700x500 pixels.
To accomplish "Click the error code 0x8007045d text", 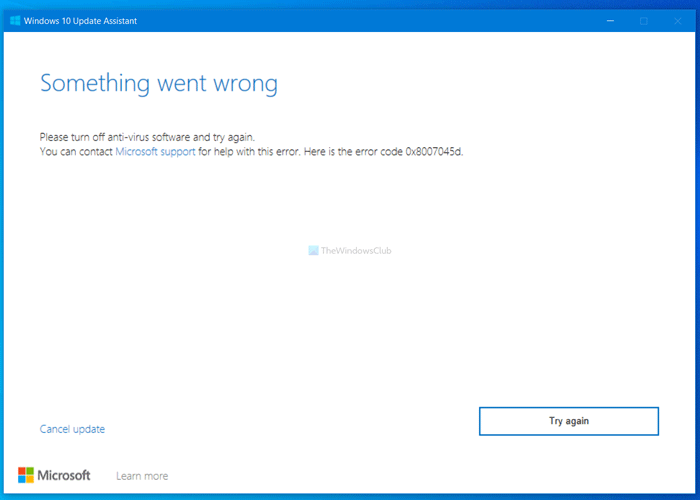I will 434,152.
